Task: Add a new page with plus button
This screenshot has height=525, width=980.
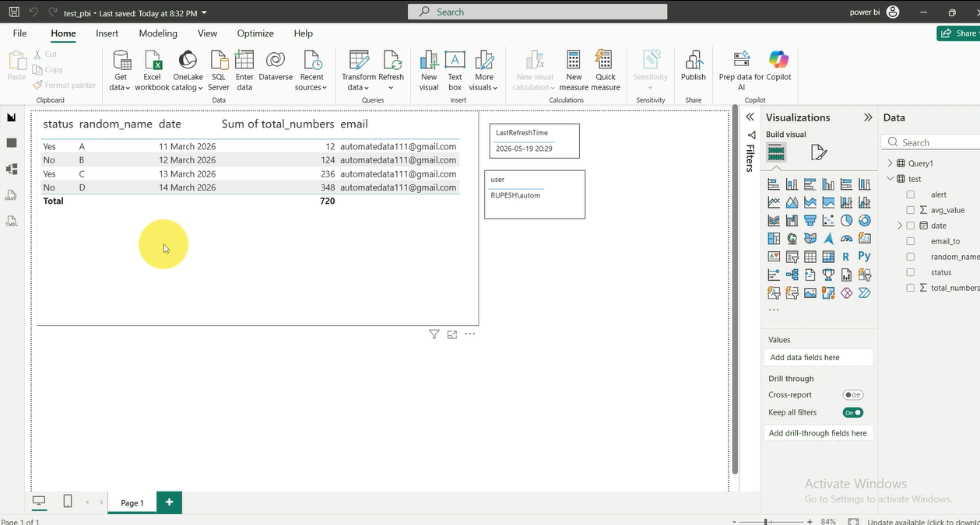Action: (x=169, y=502)
